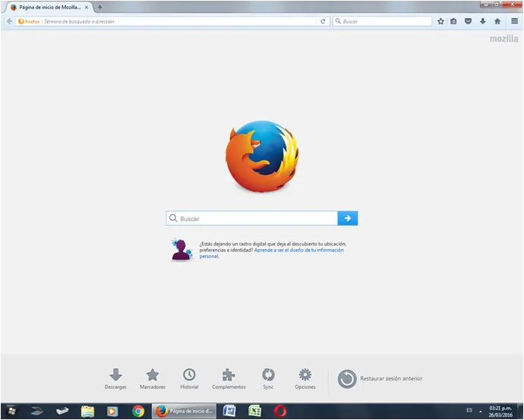524x420 pixels.
Task: Click Restaurar sesión anterior button
Action: pos(380,378)
